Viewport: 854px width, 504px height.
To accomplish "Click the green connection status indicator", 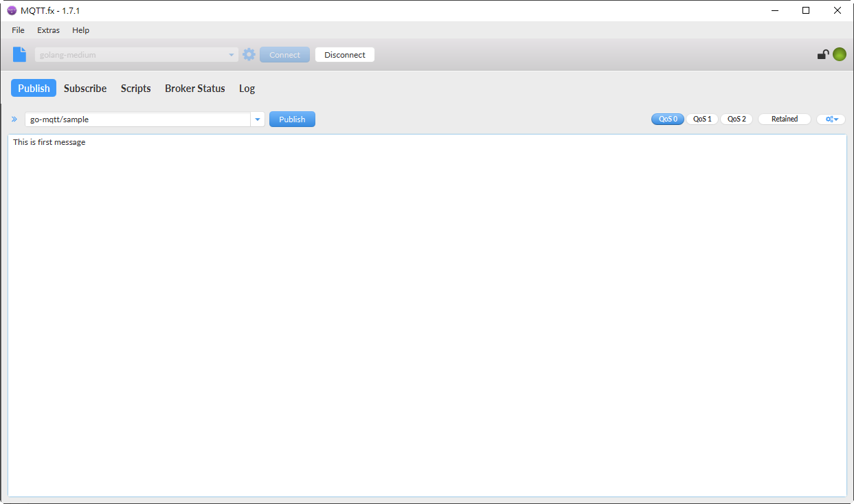I will pos(839,55).
